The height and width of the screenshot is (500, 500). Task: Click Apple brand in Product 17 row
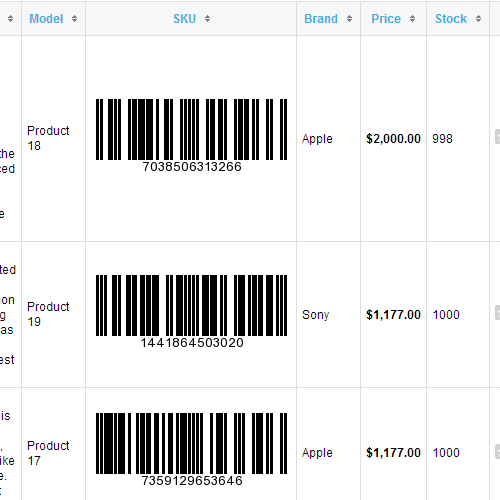pyautogui.click(x=317, y=453)
